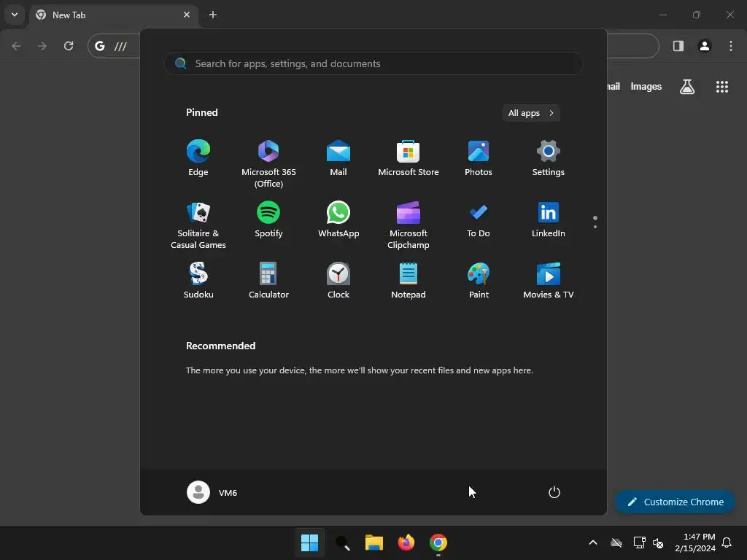Switch to Chrome on taskbar
The image size is (747, 560).
(438, 542)
